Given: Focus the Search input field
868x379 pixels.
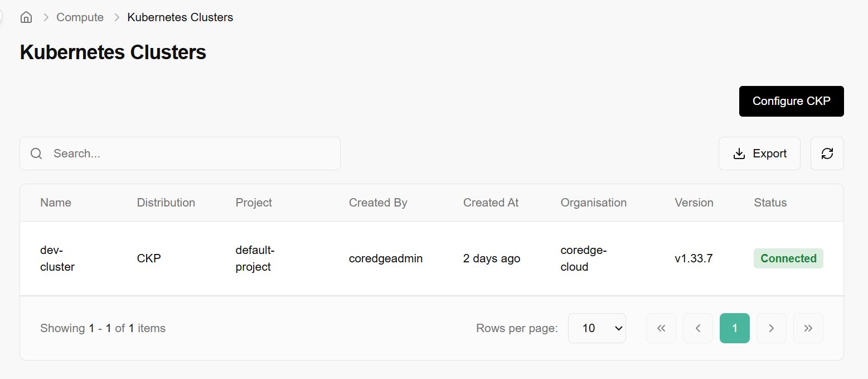Looking at the screenshot, I should (190, 153).
